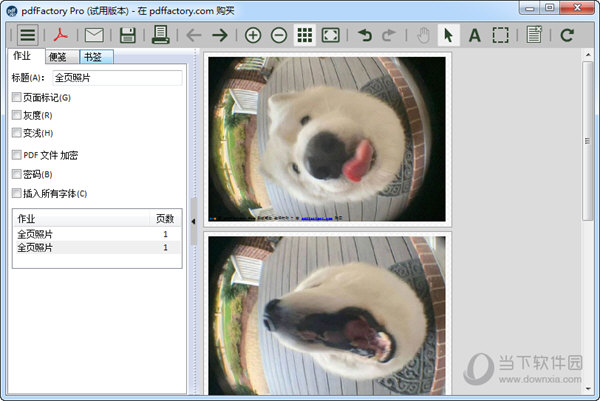The image size is (600, 401).
Task: Click the 标题(A) title input field
Action: [x=117, y=78]
